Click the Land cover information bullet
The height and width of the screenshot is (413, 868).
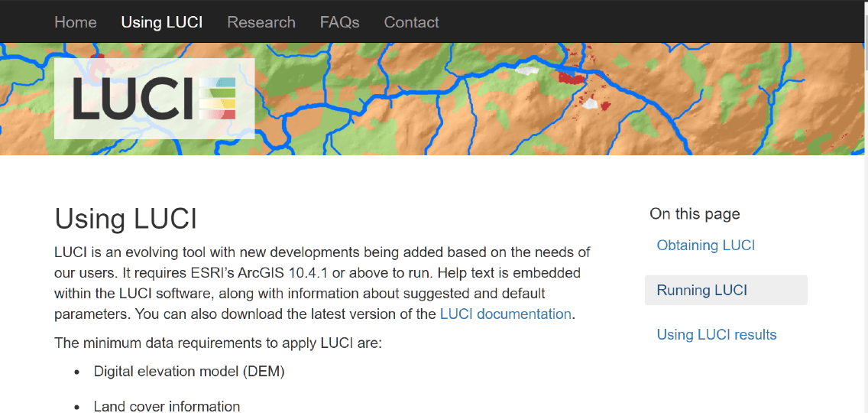167,406
